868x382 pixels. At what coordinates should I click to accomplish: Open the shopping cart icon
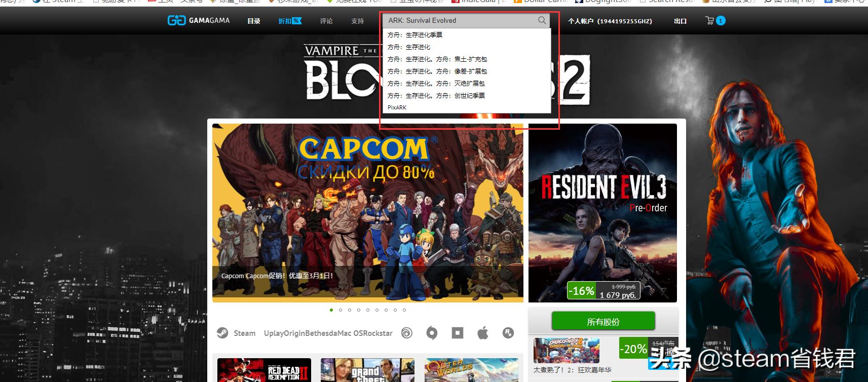709,21
